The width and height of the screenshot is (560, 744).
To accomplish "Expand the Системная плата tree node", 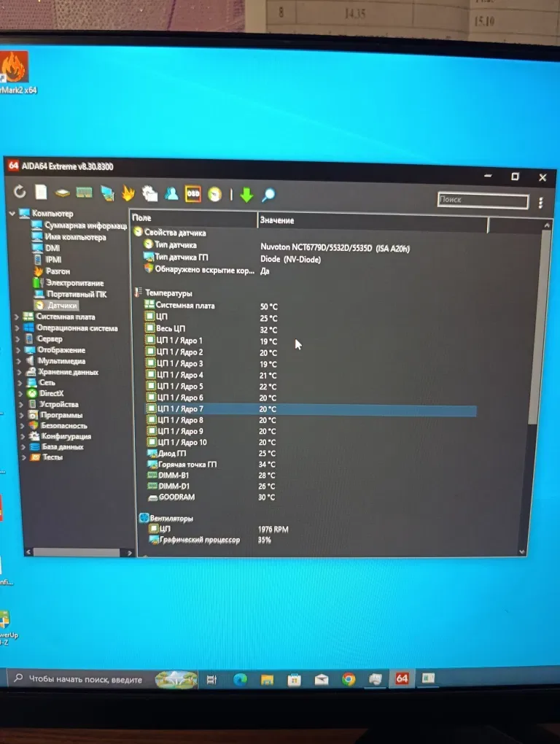I will click(17, 317).
